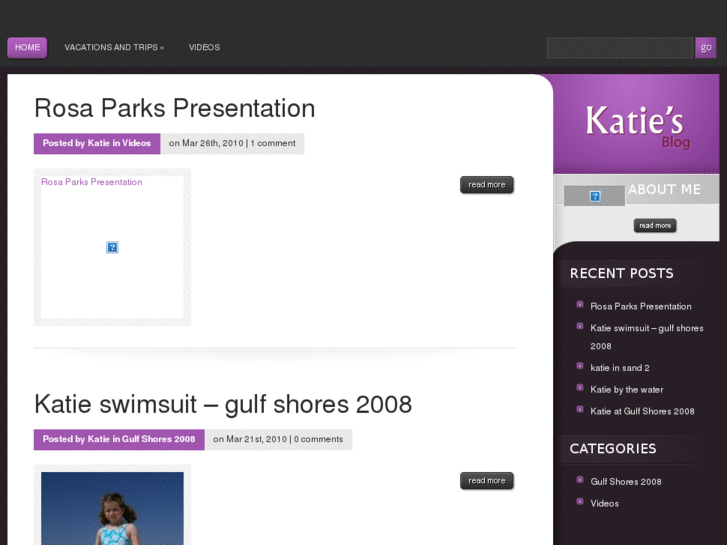Click read more under About Me
Viewport: 727px width, 545px height.
655,225
